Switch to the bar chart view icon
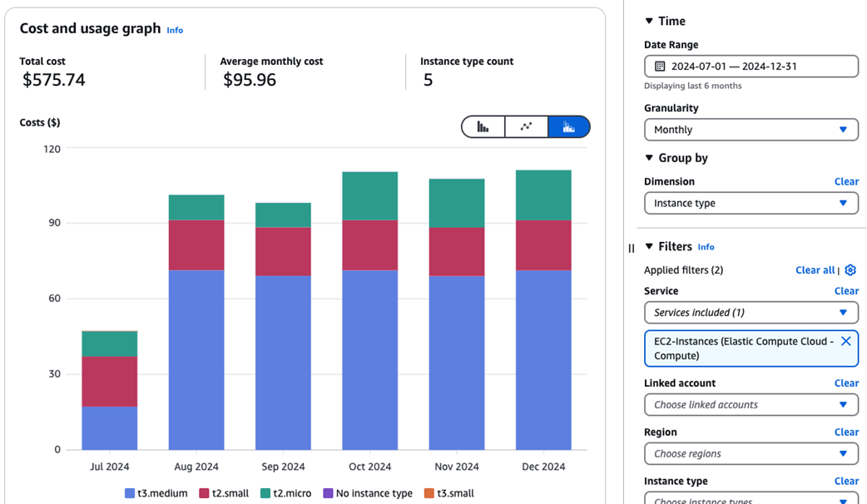This screenshot has height=504, width=867. click(483, 126)
